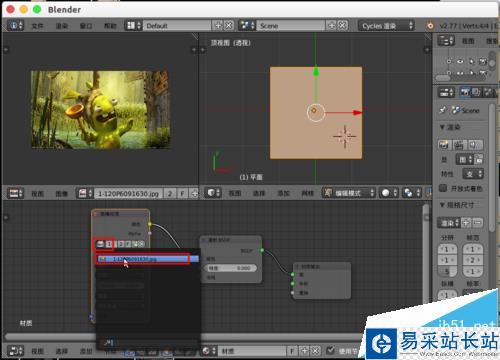Toggle the 使用节点 checkbox in node header
Viewport: 500px width, 360px height.
(x=330, y=350)
